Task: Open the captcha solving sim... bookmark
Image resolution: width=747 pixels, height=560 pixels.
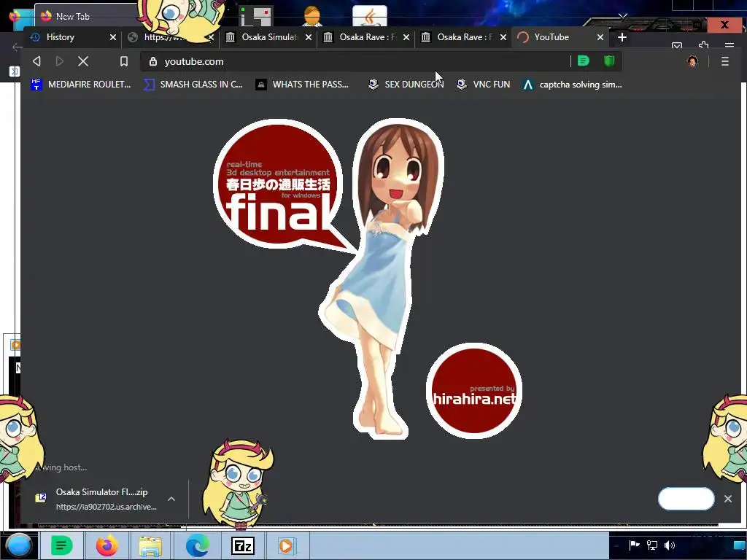Action: coord(572,85)
